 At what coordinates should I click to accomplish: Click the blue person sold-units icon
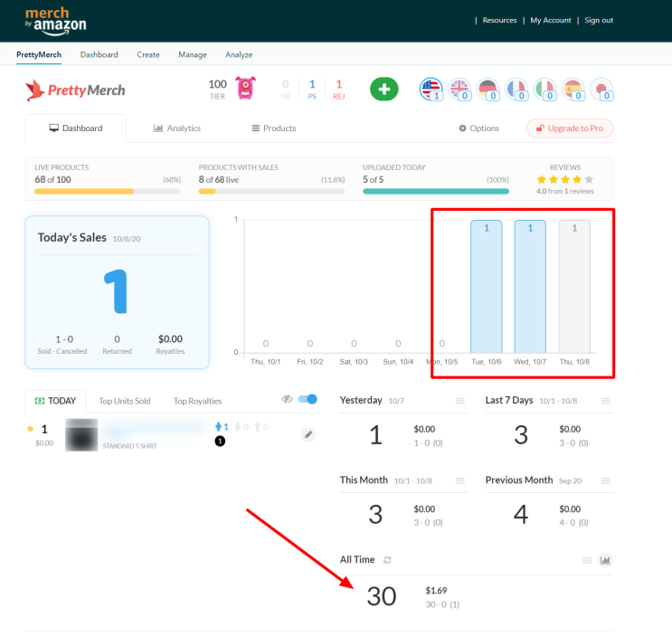tap(219, 426)
